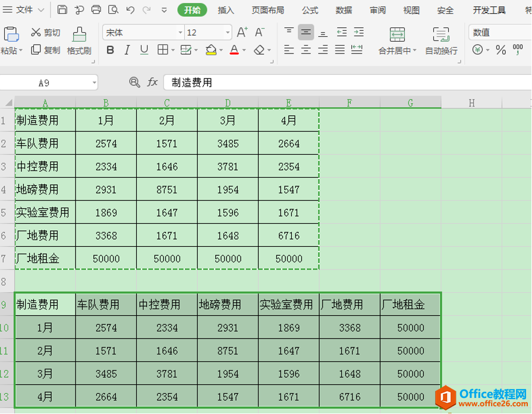Align text to top of cell
This screenshot has width=532, height=414.
(x=289, y=32)
